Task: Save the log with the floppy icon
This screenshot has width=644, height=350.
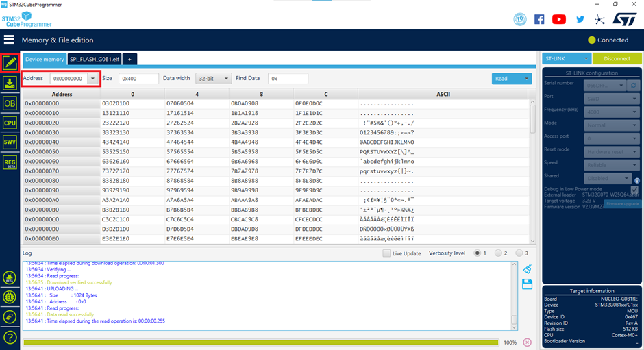Action: (528, 284)
